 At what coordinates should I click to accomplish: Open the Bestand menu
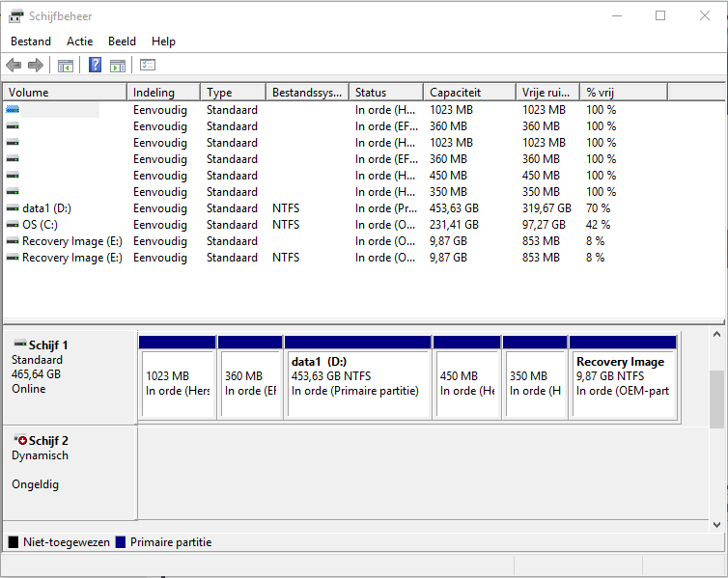tap(31, 41)
